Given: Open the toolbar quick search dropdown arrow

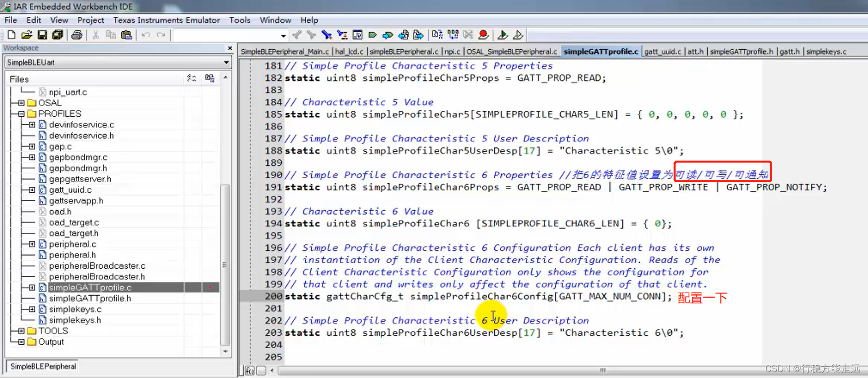Looking at the screenshot, I should [283, 35].
